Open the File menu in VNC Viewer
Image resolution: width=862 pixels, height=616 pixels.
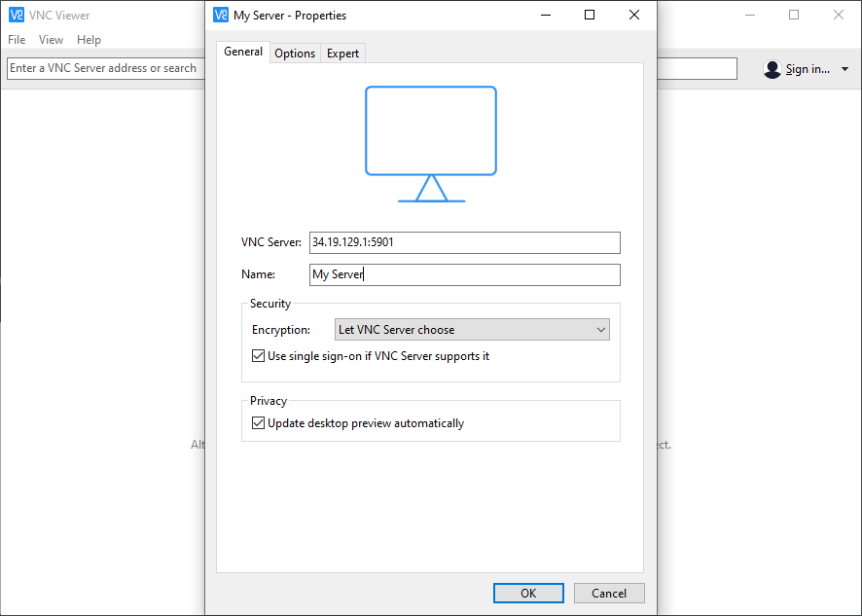pos(17,40)
